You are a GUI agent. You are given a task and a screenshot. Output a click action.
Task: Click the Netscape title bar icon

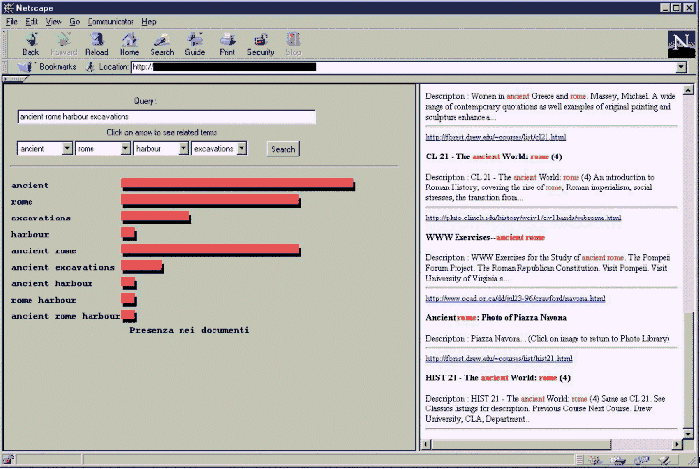pos(8,8)
